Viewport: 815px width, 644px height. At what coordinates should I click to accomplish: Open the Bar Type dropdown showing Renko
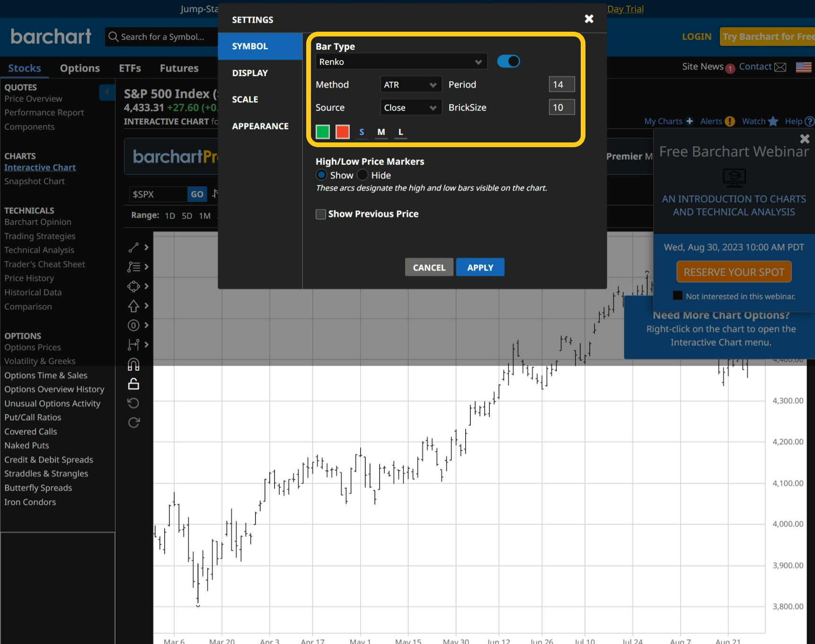401,62
